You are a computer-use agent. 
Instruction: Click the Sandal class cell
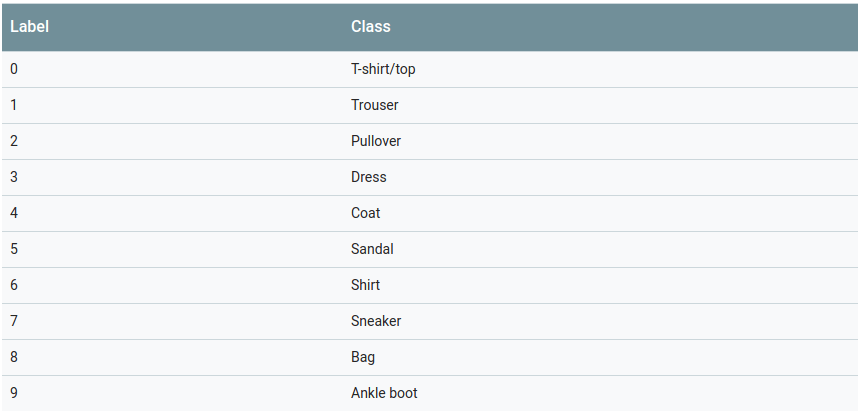tap(372, 249)
